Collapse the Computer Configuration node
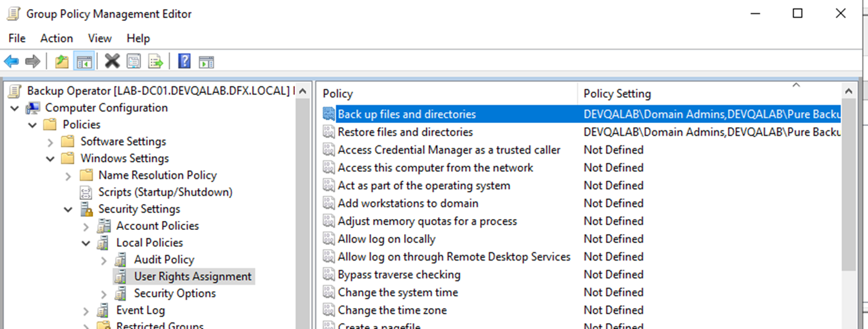The image size is (868, 329). pyautogui.click(x=14, y=108)
